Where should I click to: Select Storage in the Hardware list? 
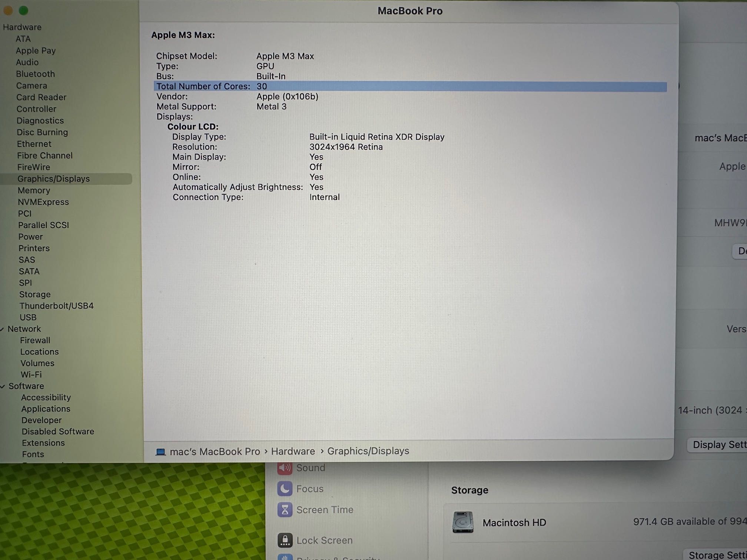click(x=35, y=294)
